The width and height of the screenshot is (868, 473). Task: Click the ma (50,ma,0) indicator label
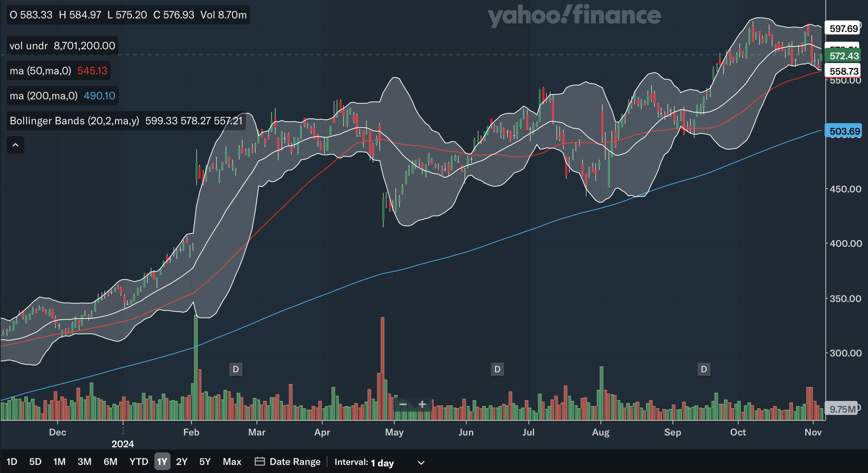pos(40,71)
